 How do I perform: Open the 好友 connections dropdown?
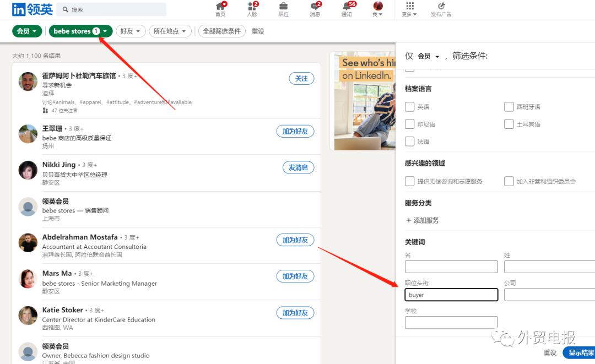tap(131, 31)
